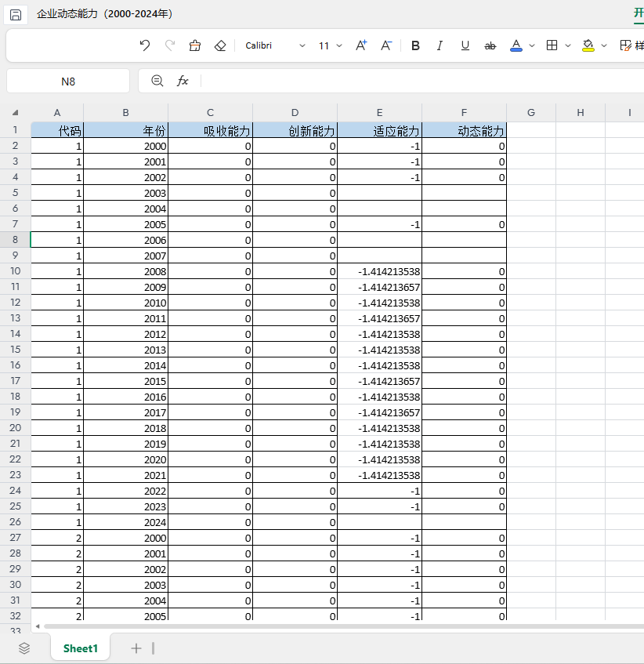Decrease font size with the A- icon
This screenshot has height=664, width=644.
(386, 45)
